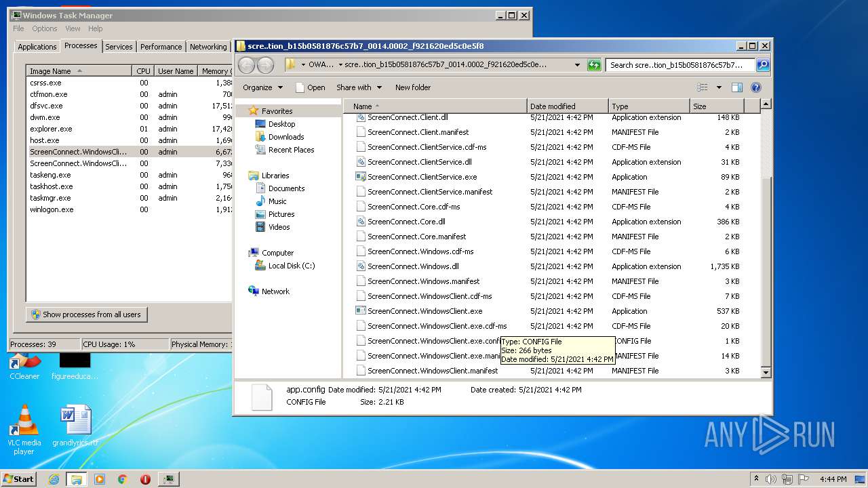The image size is (868, 488).
Task: Open Local Disk (C:) in navigation pane
Action: point(292,266)
